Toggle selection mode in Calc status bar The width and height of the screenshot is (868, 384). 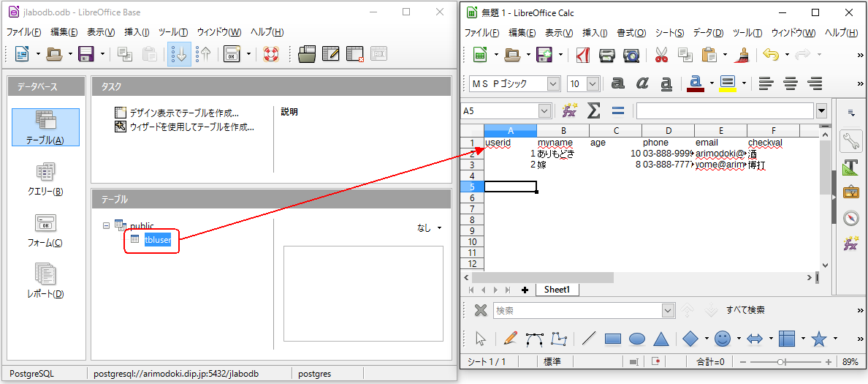[633, 362]
